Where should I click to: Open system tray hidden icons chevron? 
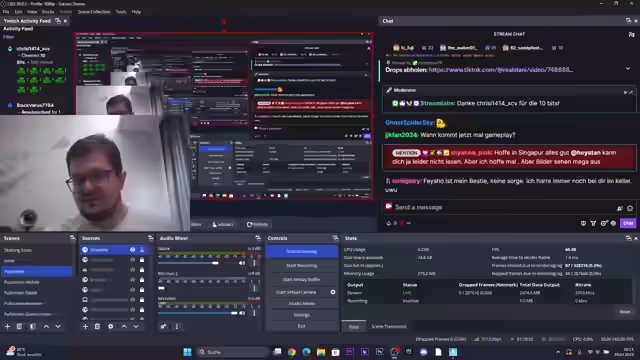pos(558,352)
